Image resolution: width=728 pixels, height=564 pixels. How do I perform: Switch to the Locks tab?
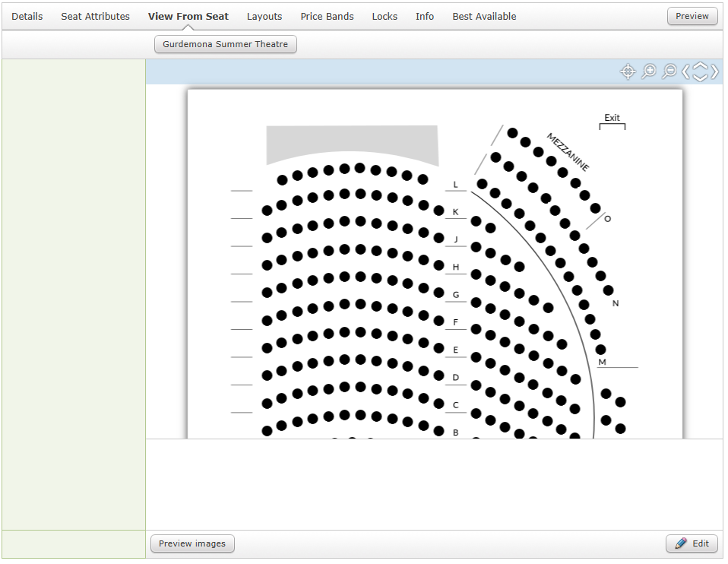tap(385, 16)
